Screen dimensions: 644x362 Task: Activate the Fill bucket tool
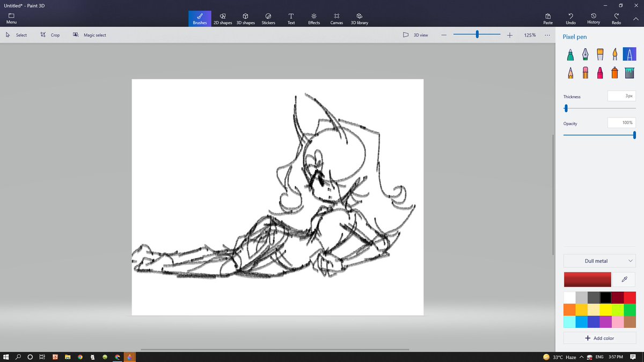(630, 72)
